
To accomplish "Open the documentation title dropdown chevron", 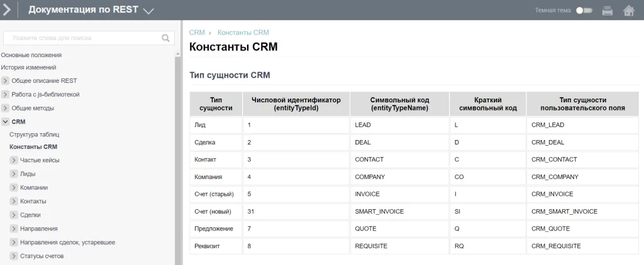I will 148,11.
